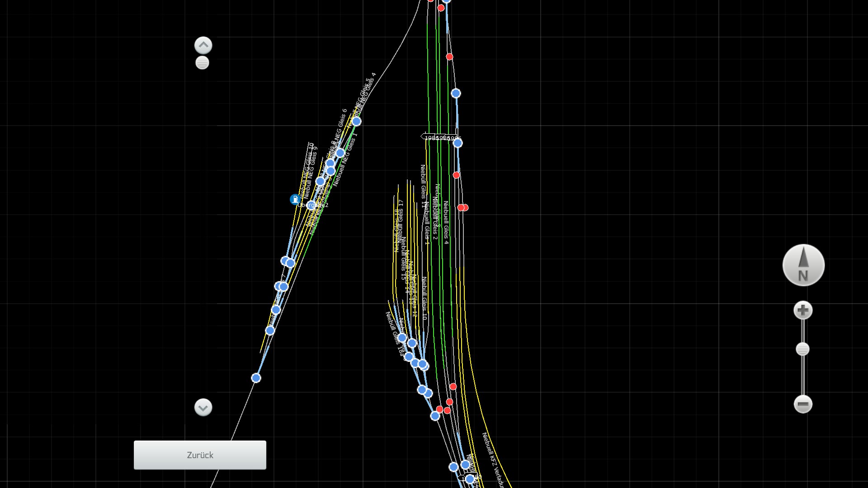Toggle the lowest blue junction on the NEG yard line

tap(256, 378)
